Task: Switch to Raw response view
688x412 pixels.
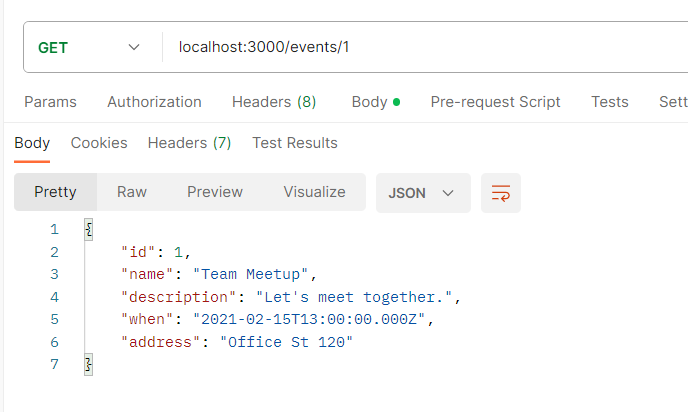Action: tap(132, 192)
